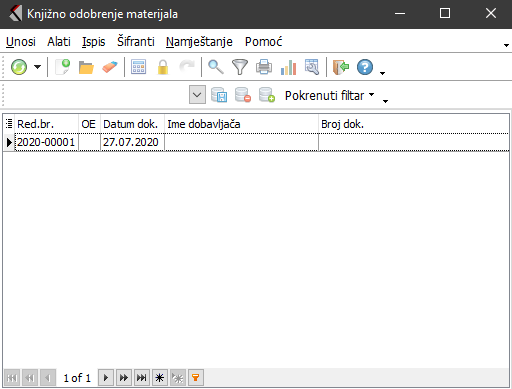
Task: Exit via the door arrow icon
Action: [341, 67]
